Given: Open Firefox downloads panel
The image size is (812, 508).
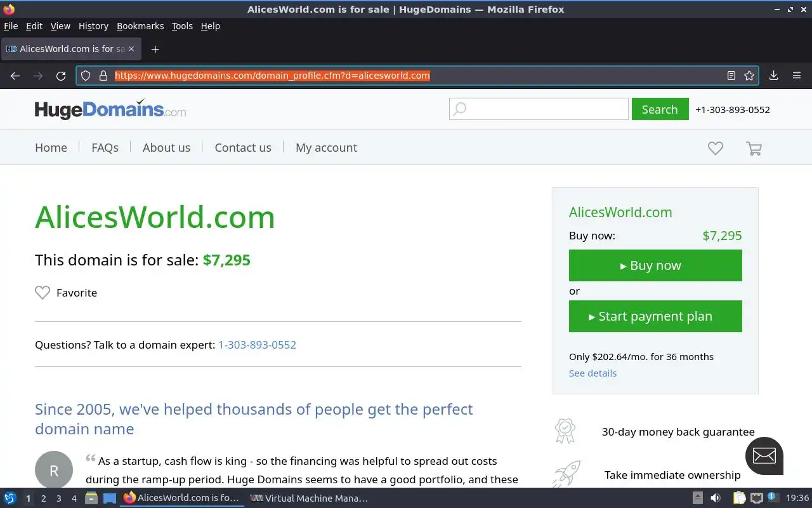Looking at the screenshot, I should (773, 76).
